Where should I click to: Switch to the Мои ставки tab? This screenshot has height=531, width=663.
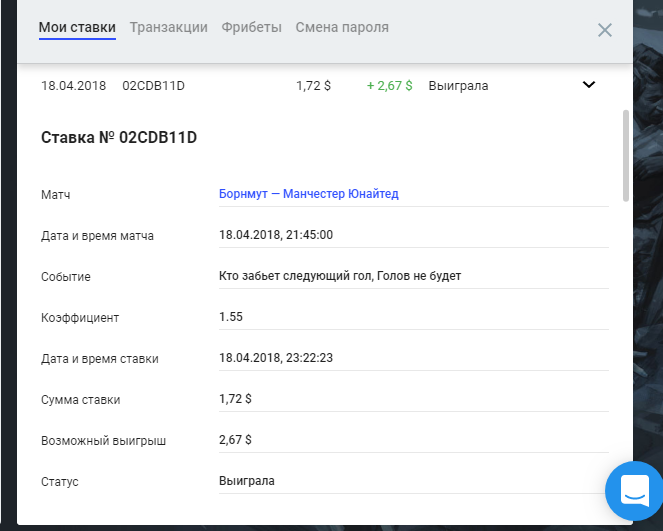tap(77, 28)
